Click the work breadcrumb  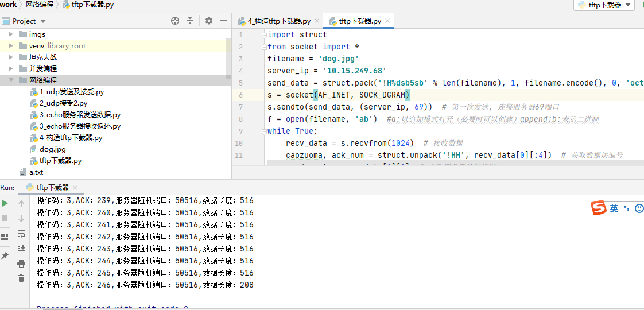pyautogui.click(x=8, y=5)
